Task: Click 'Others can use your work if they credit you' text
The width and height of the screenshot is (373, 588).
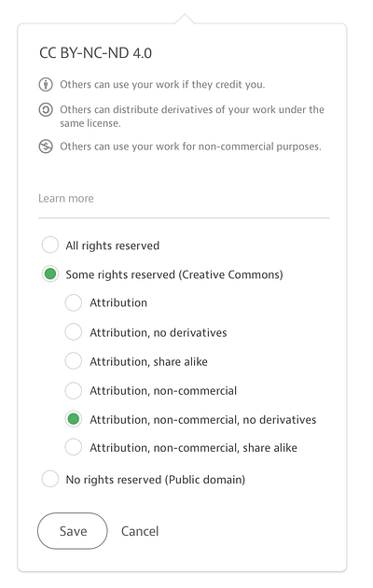Action: 162,84
